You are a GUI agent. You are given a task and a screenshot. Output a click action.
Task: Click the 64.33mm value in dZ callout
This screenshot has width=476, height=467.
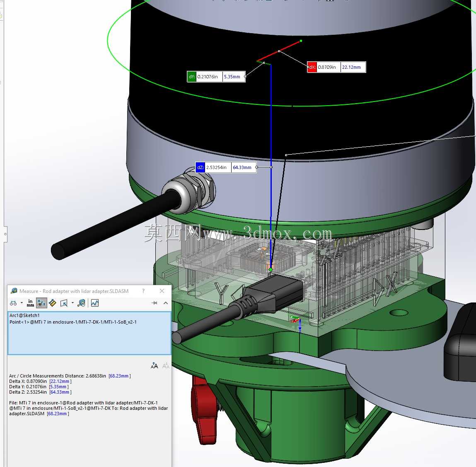242,167
